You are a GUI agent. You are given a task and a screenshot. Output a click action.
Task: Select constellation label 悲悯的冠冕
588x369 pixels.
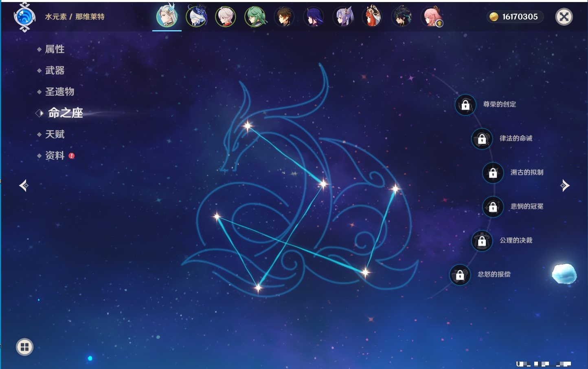pos(527,206)
